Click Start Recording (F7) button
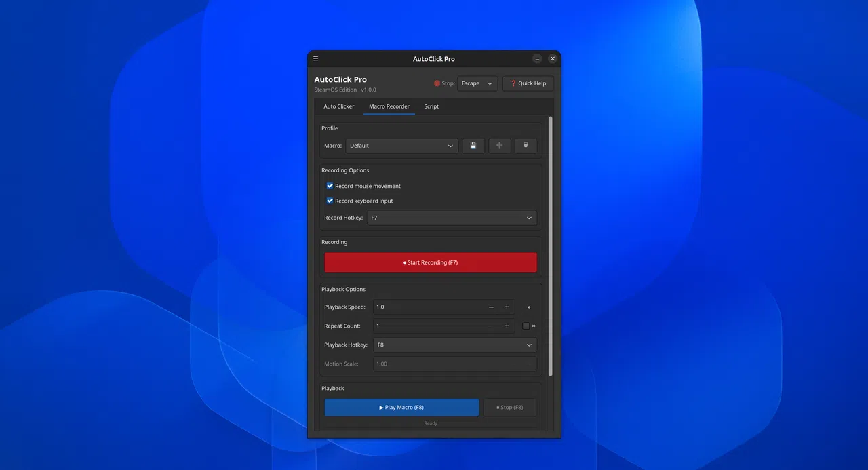Screen dimensions: 868x470 tap(431, 262)
